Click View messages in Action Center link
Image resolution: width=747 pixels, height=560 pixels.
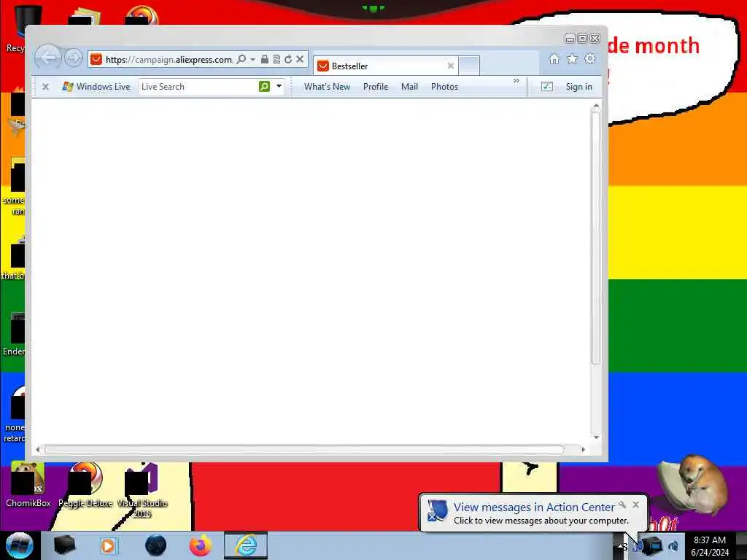[534, 507]
